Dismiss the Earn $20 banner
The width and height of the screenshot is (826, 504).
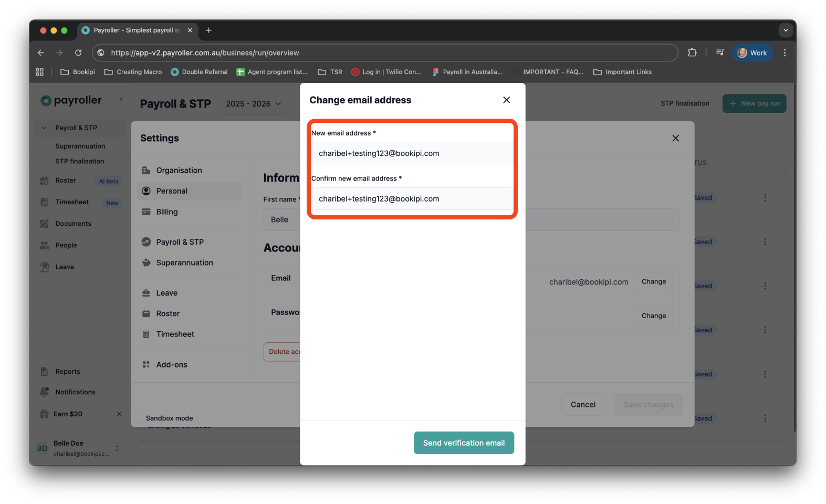pos(119,414)
